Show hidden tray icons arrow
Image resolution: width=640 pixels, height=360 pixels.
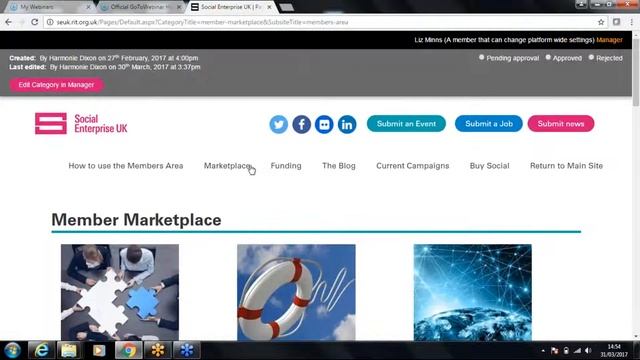pos(543,351)
